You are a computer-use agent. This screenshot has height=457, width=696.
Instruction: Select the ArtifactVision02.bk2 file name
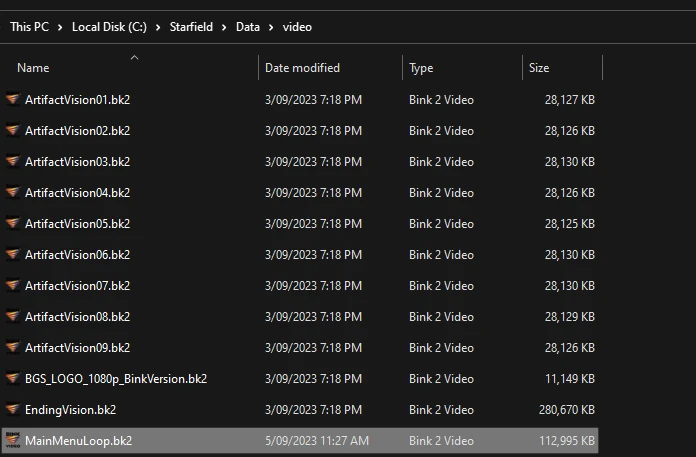[77, 131]
